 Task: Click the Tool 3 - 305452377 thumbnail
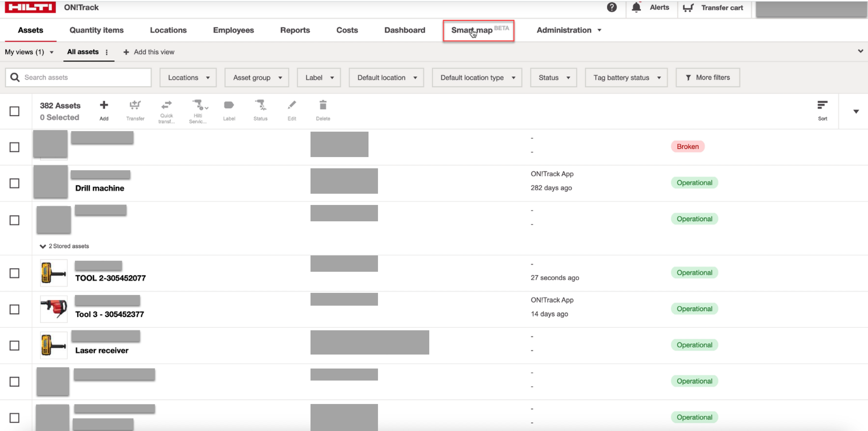(54, 309)
